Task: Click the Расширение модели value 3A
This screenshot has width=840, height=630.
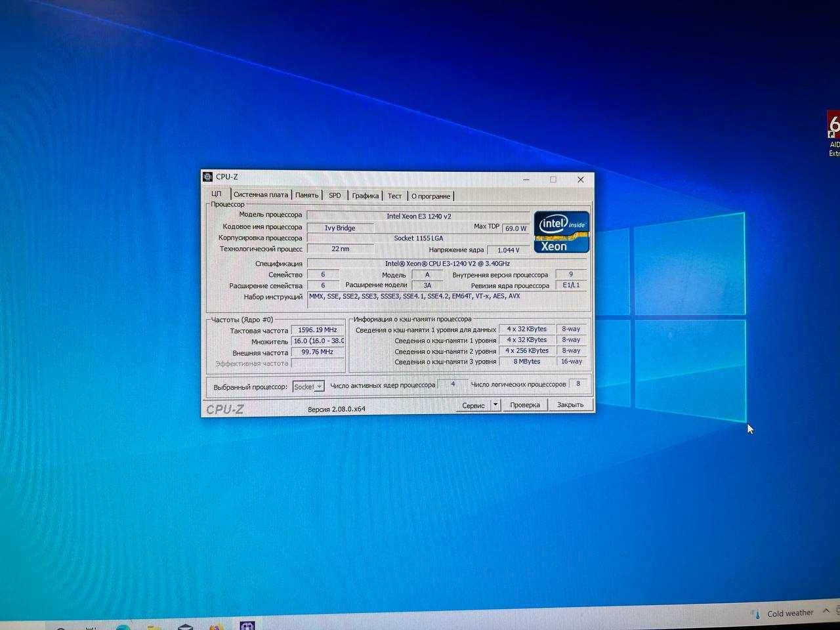Action: point(427,285)
